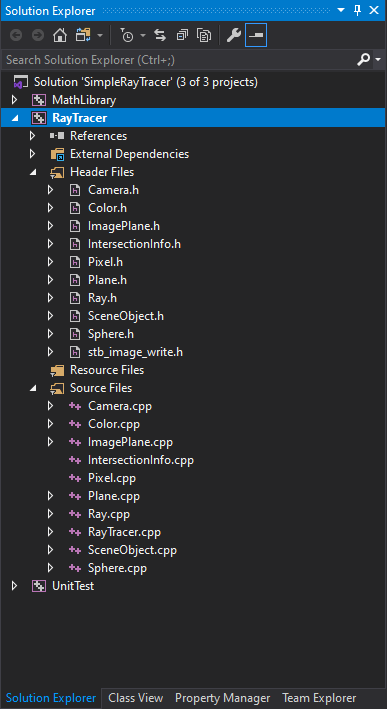Switch between solutions and folder views icon
Viewport: 387px width, 709px height.
(x=84, y=35)
